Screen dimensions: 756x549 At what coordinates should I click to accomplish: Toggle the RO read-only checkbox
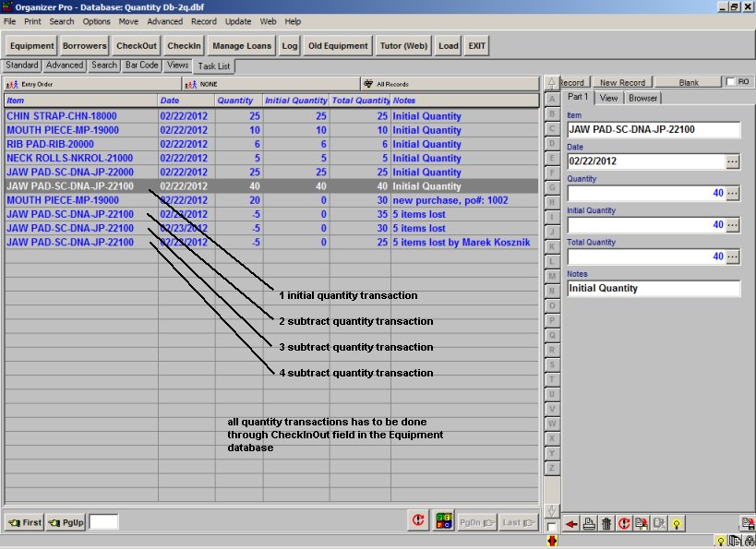click(x=731, y=82)
